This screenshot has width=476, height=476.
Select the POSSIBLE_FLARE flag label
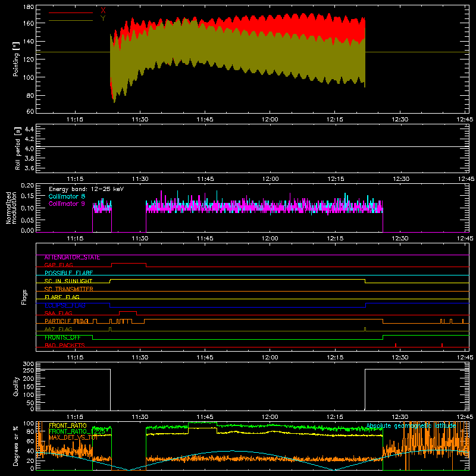(68, 273)
